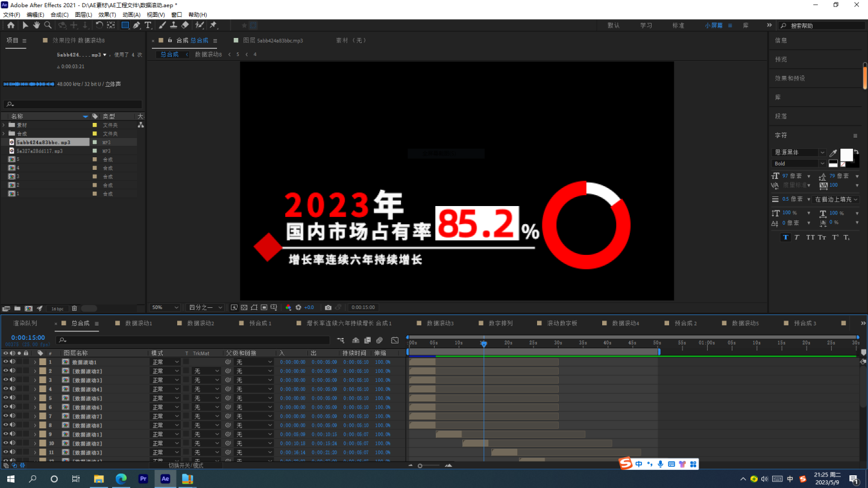Switch to the 渲染队列 tab
The height and width of the screenshot is (488, 868).
25,324
